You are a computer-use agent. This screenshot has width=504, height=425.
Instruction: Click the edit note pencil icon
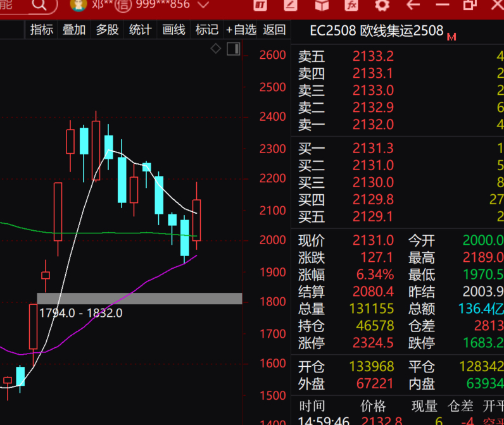291,5
